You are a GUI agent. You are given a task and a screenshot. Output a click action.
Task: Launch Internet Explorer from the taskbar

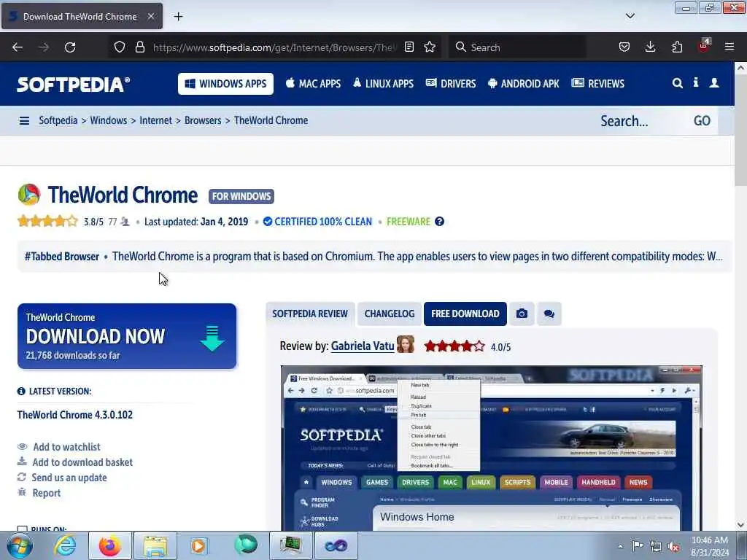(x=65, y=545)
